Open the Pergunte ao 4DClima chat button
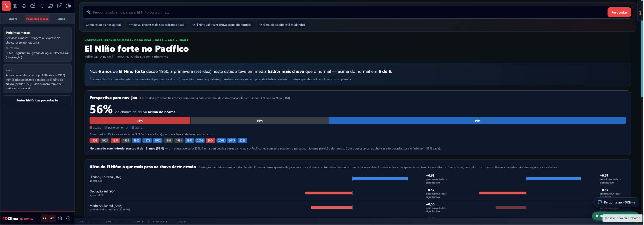Screen dimensions: 644x225 click(616, 202)
